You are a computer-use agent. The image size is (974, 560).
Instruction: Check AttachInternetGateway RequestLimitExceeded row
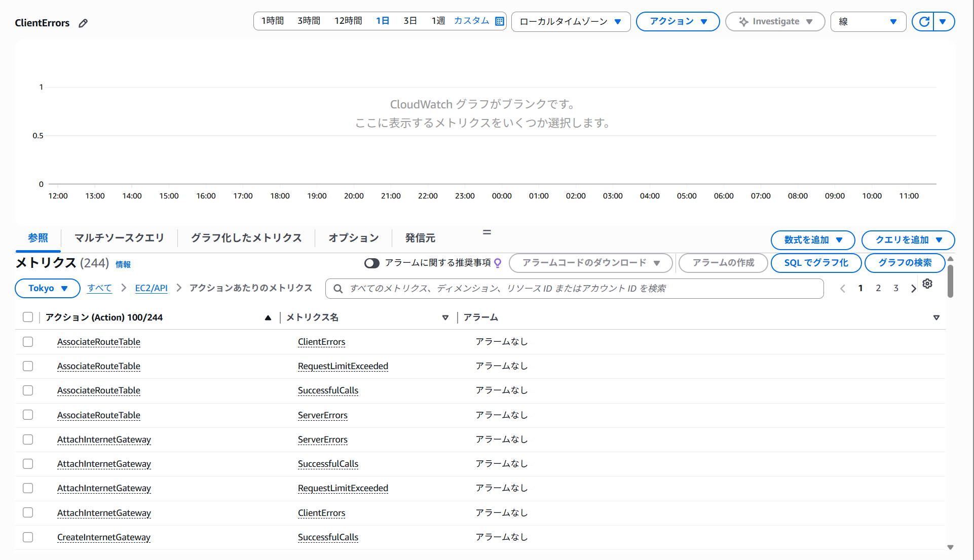click(x=28, y=488)
